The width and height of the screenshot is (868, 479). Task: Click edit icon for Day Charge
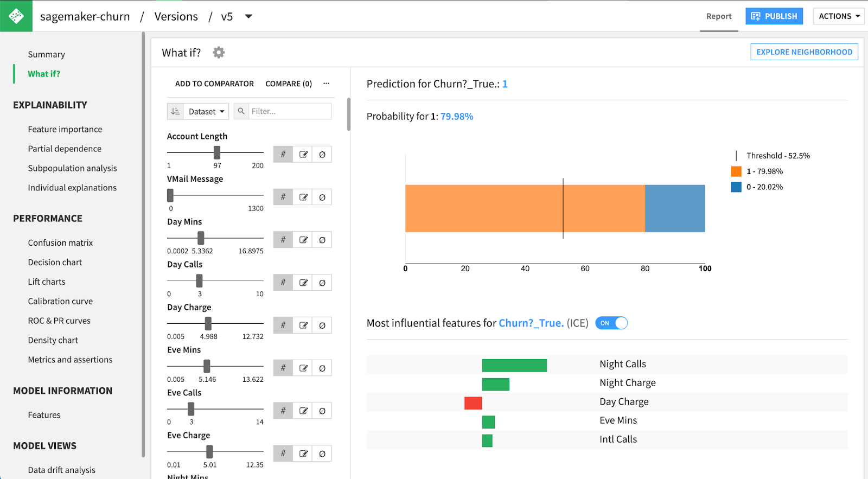(x=303, y=325)
